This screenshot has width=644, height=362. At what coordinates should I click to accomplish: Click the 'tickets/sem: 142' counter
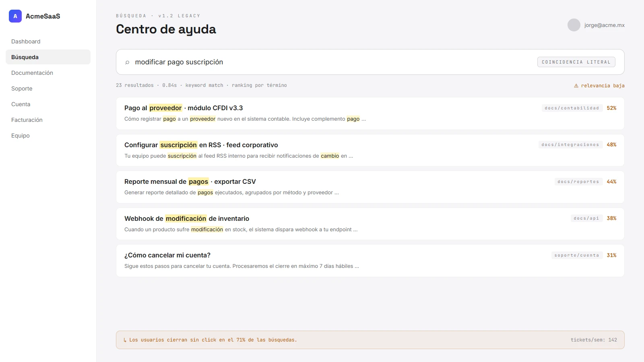tap(594, 340)
